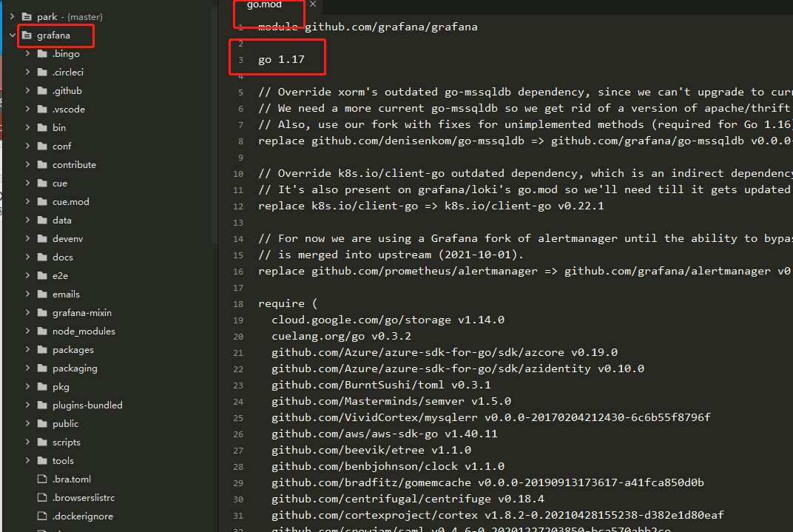Click the node_modules folder icon
This screenshot has width=793, height=532.
pyautogui.click(x=42, y=331)
